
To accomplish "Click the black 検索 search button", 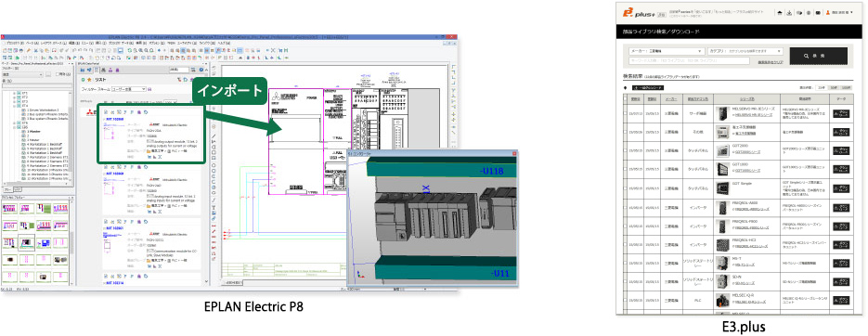I will click(818, 56).
